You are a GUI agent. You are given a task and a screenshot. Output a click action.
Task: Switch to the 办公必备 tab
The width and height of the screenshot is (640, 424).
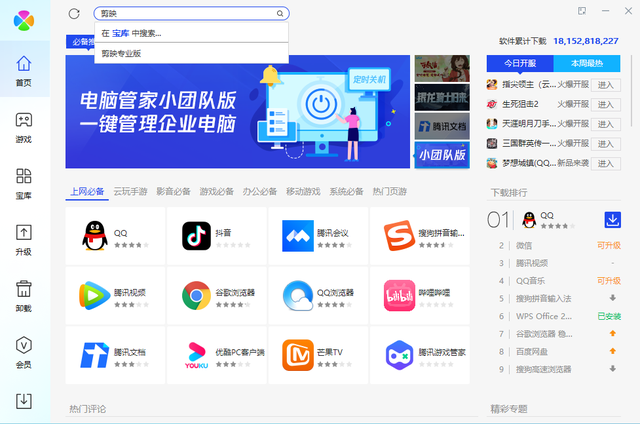260,191
